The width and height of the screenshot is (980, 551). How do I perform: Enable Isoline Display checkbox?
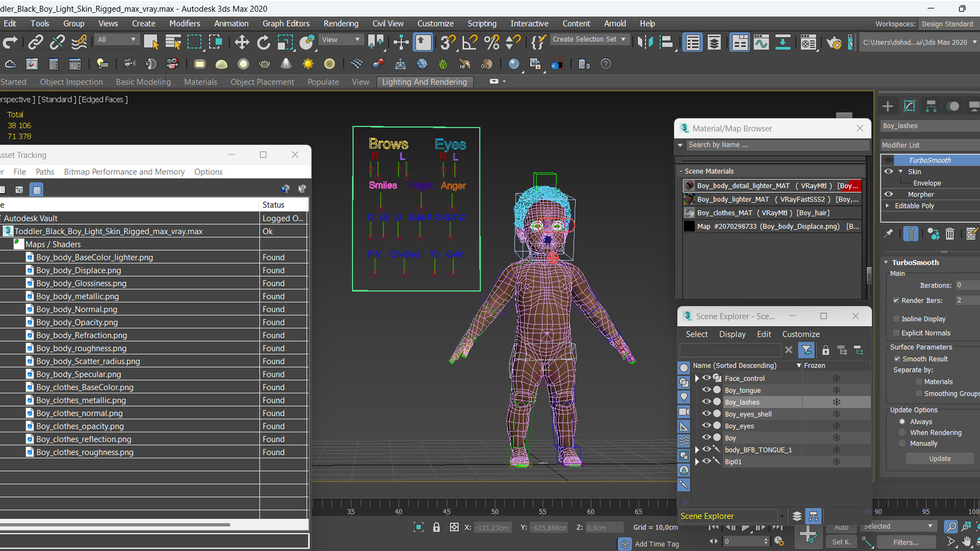pyautogui.click(x=896, y=319)
